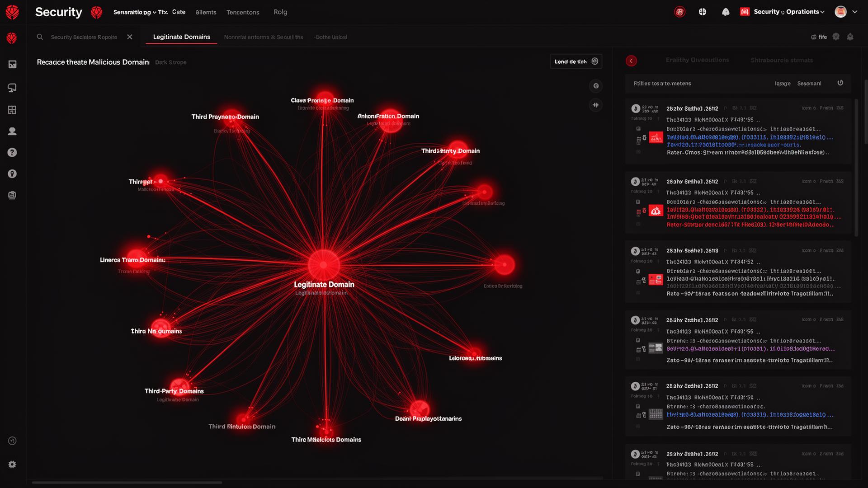Click the red shield icon in the left sidebar
868x488 pixels.
tap(12, 38)
